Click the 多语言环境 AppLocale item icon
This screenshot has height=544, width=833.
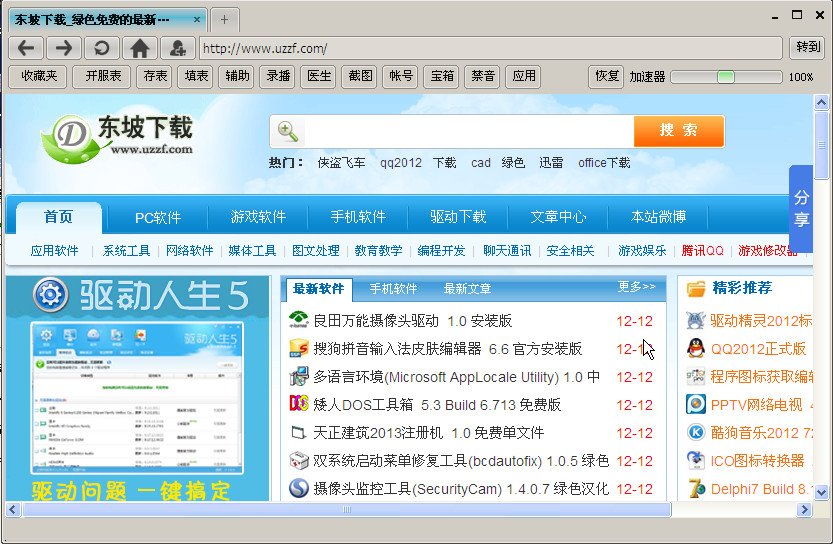tap(299, 376)
